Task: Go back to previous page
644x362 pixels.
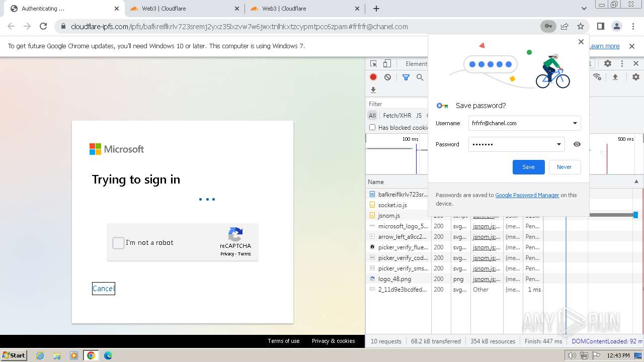Action: (x=11, y=26)
